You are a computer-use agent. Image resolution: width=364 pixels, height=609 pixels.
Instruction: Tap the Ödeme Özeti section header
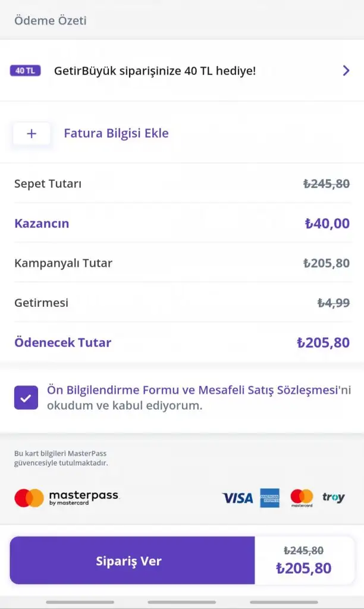pos(51,21)
